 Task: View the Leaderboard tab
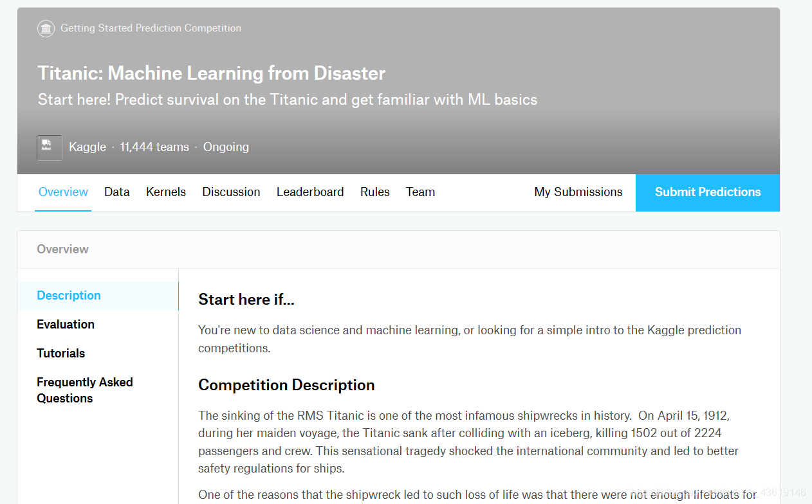point(310,192)
